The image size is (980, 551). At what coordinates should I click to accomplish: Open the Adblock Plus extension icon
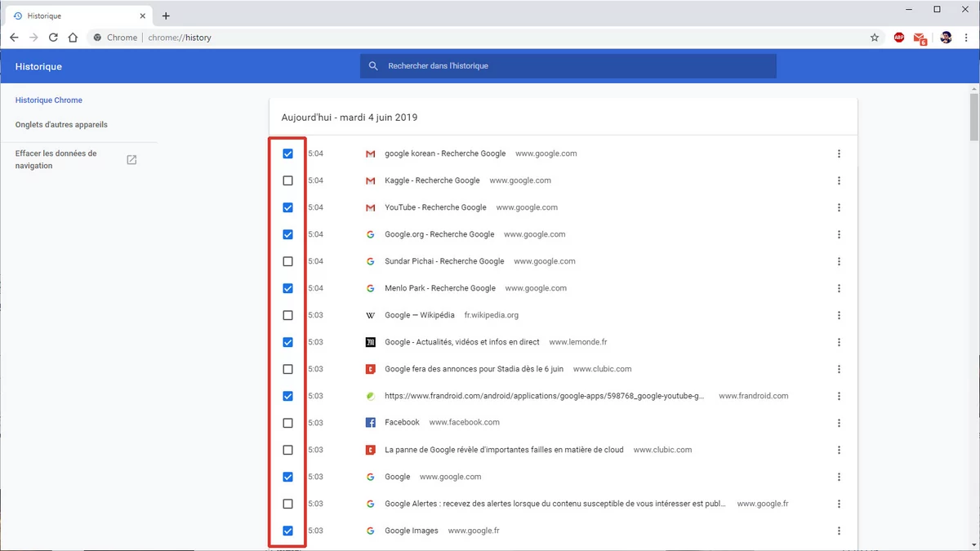click(x=899, y=38)
